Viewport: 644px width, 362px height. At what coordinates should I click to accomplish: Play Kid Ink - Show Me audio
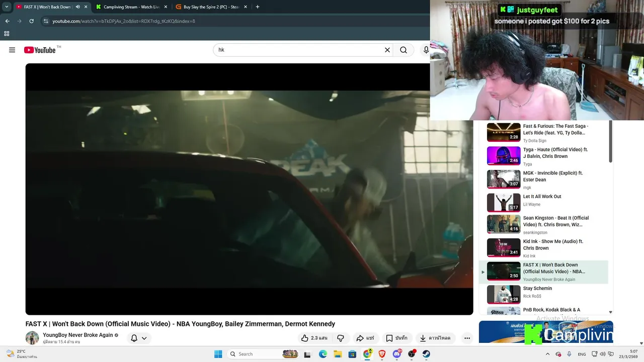point(543,248)
